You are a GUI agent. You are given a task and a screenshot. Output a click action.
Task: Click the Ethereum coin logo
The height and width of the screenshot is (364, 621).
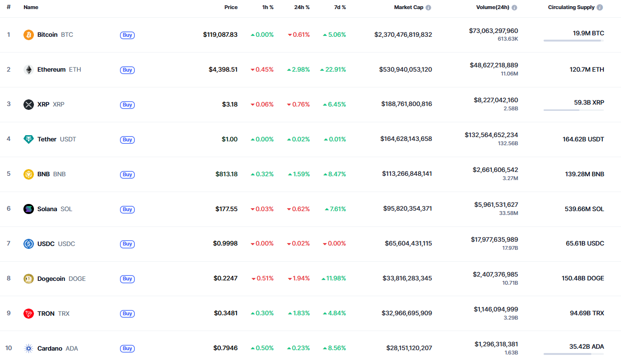[29, 70]
